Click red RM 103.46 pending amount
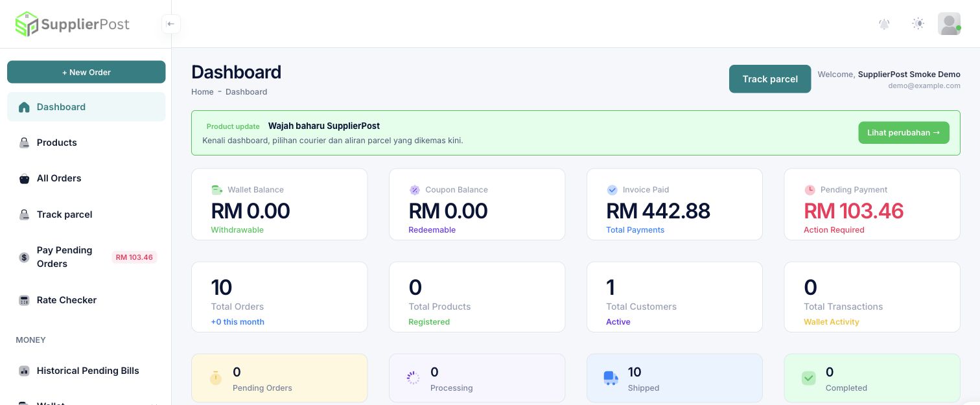 (x=854, y=211)
